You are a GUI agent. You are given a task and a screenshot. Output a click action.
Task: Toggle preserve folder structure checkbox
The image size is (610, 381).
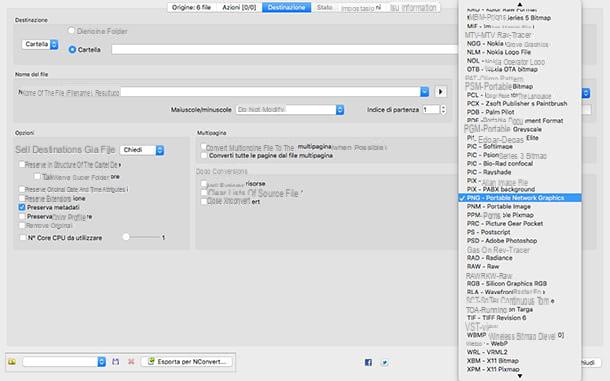click(x=22, y=165)
